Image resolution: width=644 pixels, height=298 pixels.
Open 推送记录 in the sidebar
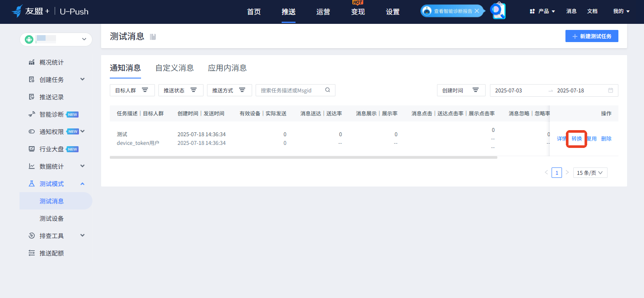point(52,97)
